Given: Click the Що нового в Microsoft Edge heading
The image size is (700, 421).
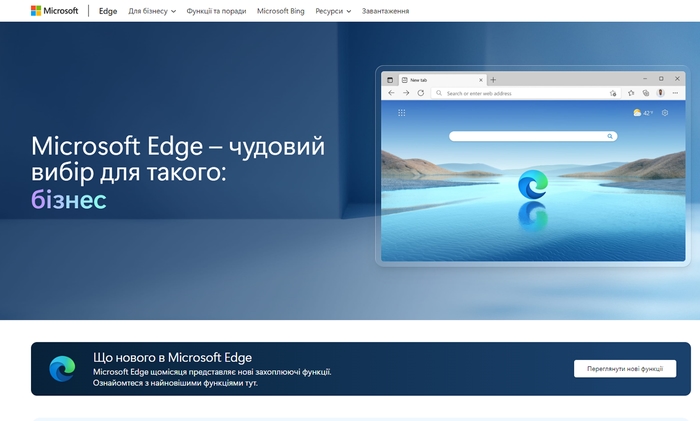Looking at the screenshot, I should (172, 357).
